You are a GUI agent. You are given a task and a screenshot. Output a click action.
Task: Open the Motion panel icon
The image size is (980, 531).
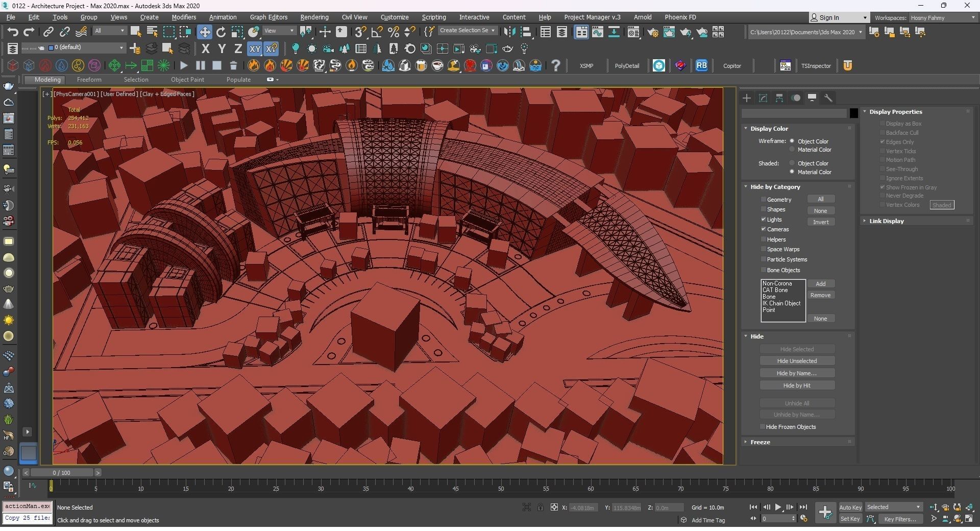[x=796, y=98]
